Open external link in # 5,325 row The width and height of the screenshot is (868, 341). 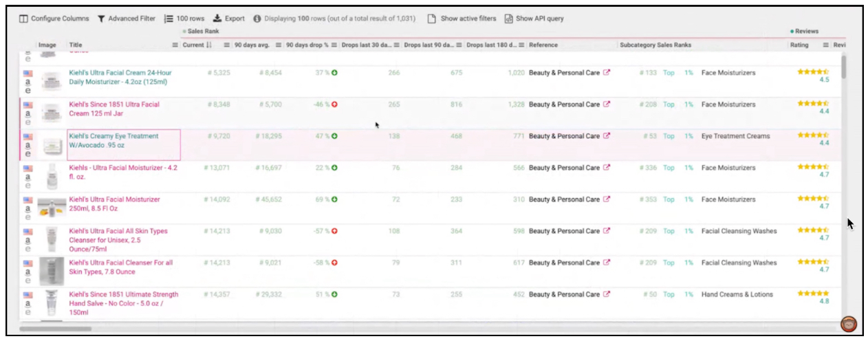607,72
